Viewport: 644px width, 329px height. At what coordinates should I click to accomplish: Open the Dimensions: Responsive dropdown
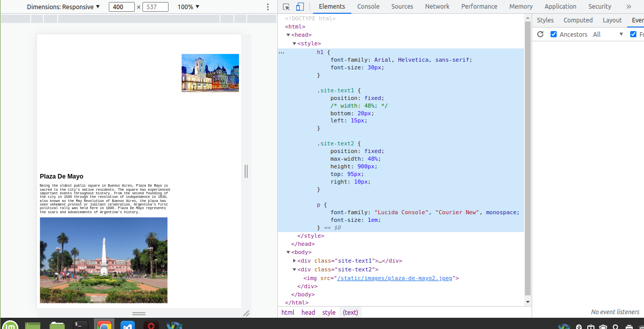point(63,7)
